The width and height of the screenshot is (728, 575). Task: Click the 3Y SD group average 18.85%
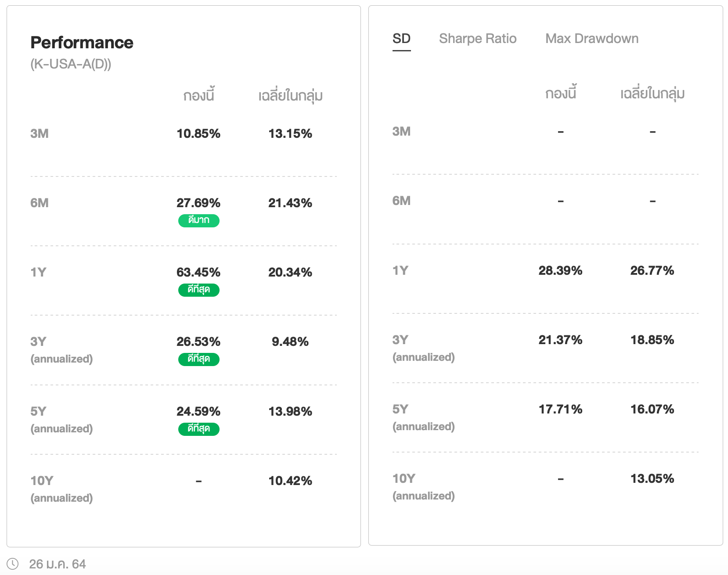(652, 340)
